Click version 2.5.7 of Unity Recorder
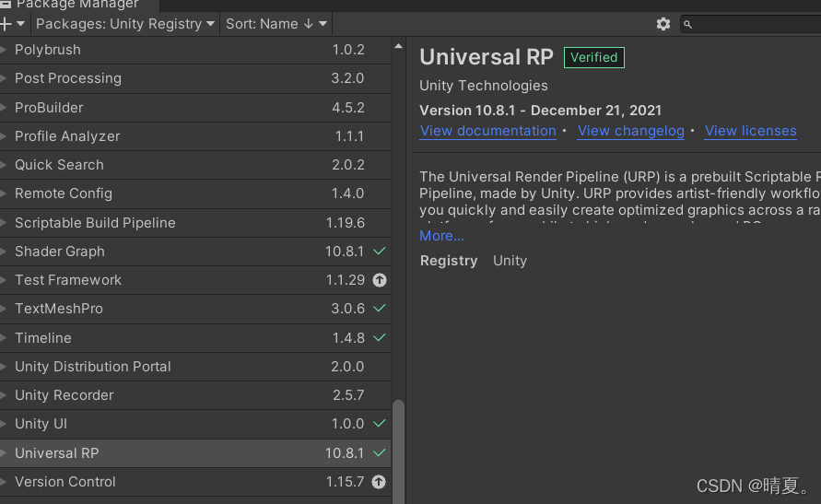 (348, 395)
